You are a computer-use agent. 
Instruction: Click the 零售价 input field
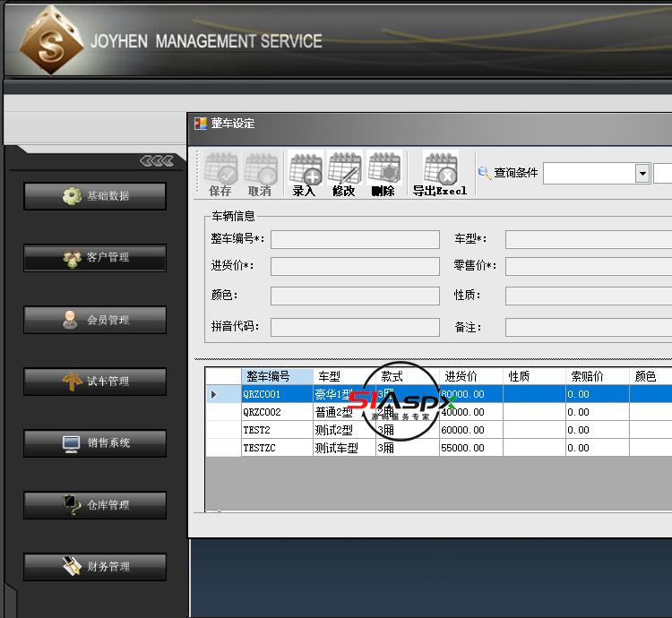(589, 266)
